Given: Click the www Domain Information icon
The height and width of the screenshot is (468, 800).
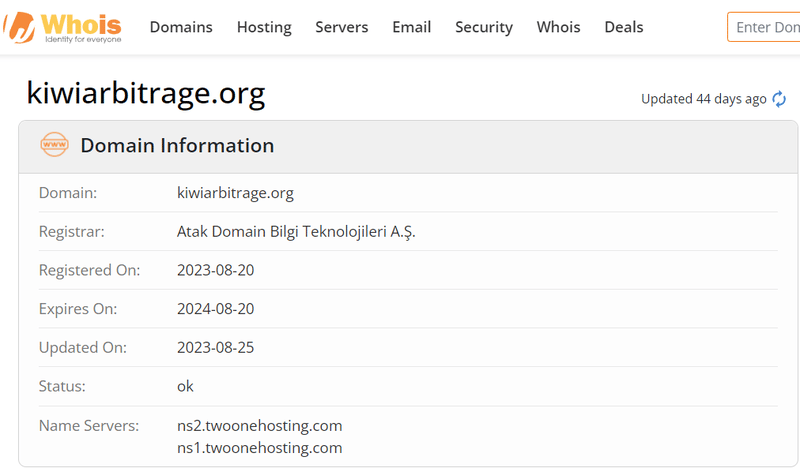Looking at the screenshot, I should (x=54, y=144).
